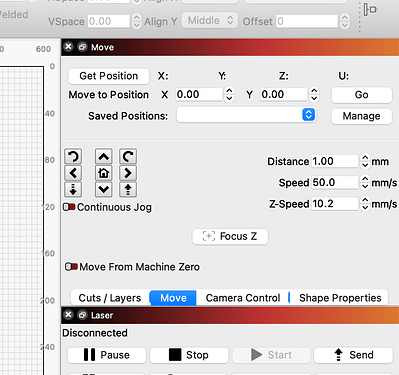Select the Move tab

click(173, 298)
